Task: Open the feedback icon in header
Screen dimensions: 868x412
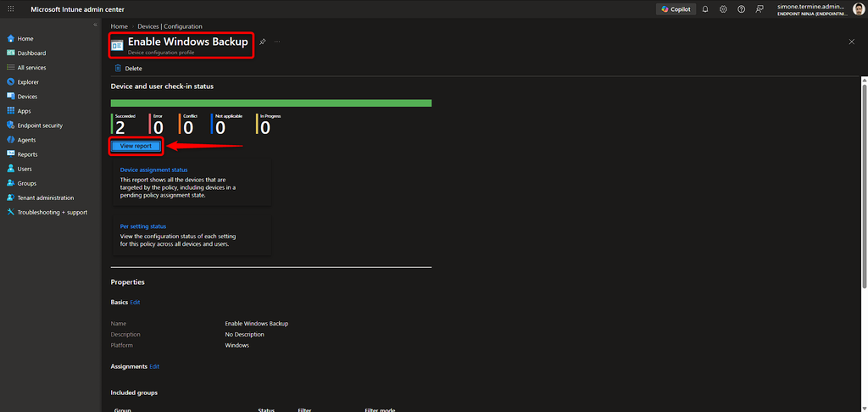Action: click(759, 9)
